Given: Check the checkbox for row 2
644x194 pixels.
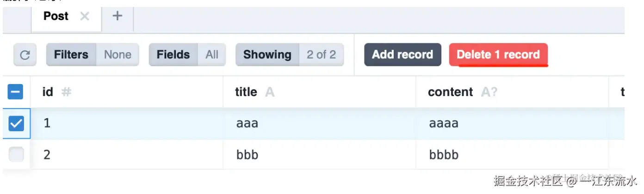Looking at the screenshot, I should tap(16, 154).
